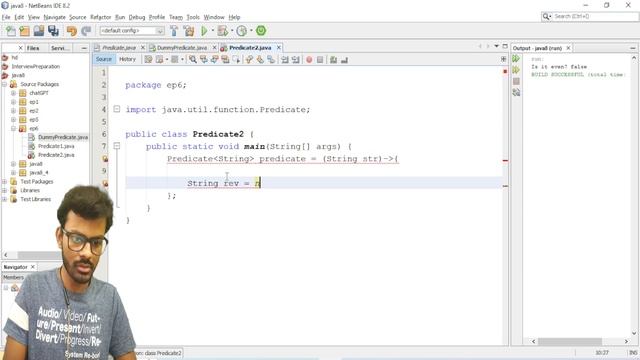
Task: Click the Profile Project clock icon
Action: [x=242, y=31]
